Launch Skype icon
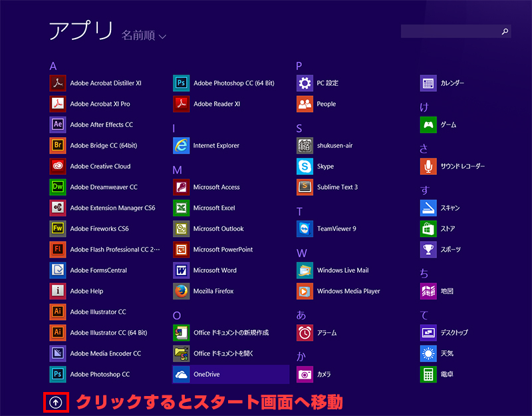The image size is (532, 416). [x=305, y=166]
